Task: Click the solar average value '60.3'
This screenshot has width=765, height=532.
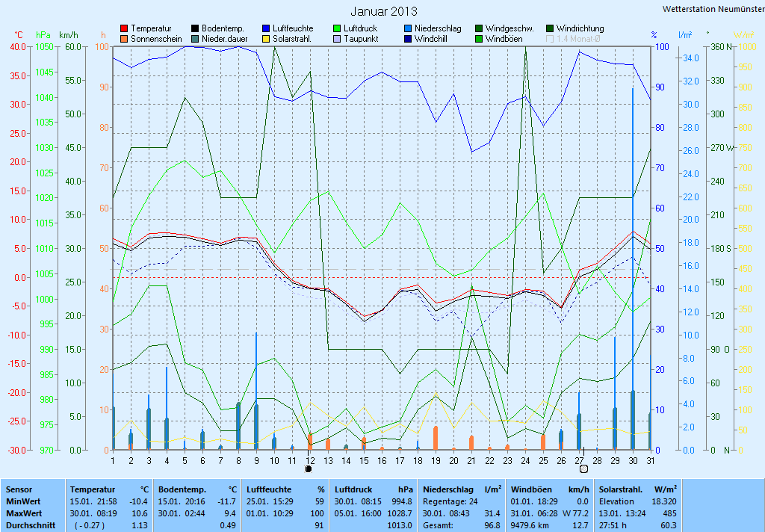Action: pos(669,526)
